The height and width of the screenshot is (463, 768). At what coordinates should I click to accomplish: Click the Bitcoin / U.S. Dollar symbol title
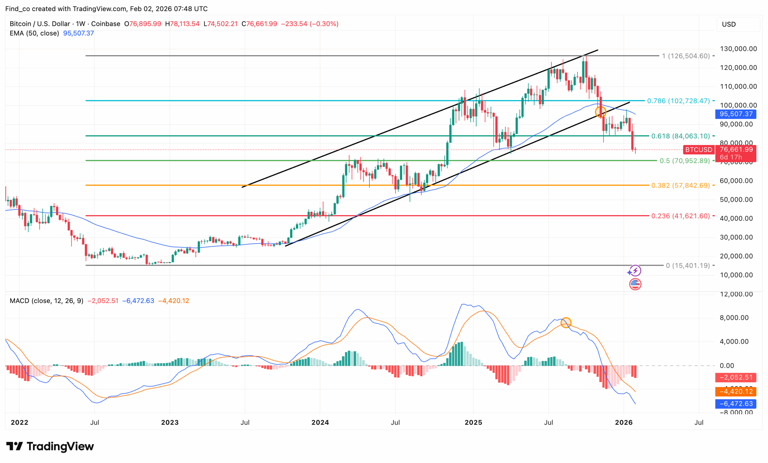pos(65,24)
